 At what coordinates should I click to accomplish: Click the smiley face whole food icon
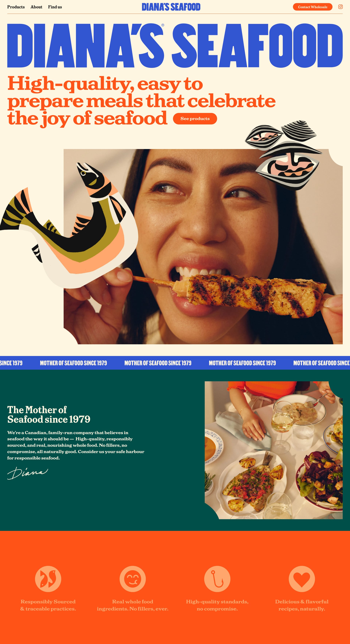point(133,579)
